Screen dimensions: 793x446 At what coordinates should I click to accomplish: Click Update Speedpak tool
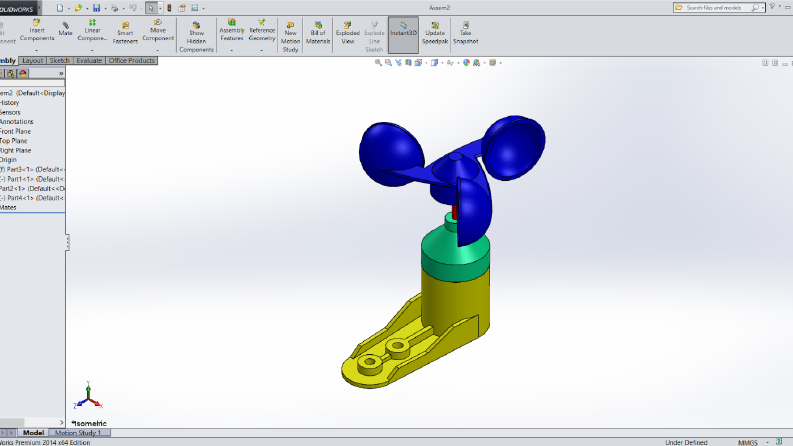pos(435,33)
